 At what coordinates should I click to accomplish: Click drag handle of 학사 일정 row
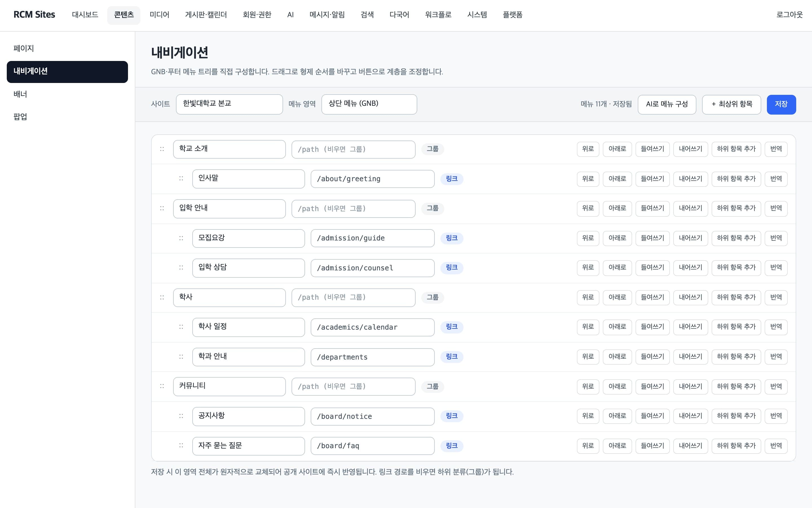click(x=181, y=327)
